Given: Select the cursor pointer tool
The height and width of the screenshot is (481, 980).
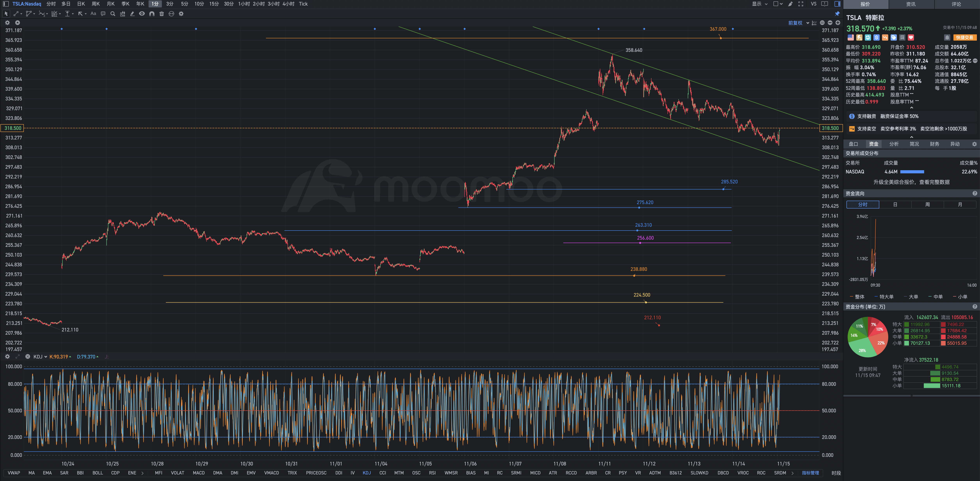Looking at the screenshot, I should [6, 14].
